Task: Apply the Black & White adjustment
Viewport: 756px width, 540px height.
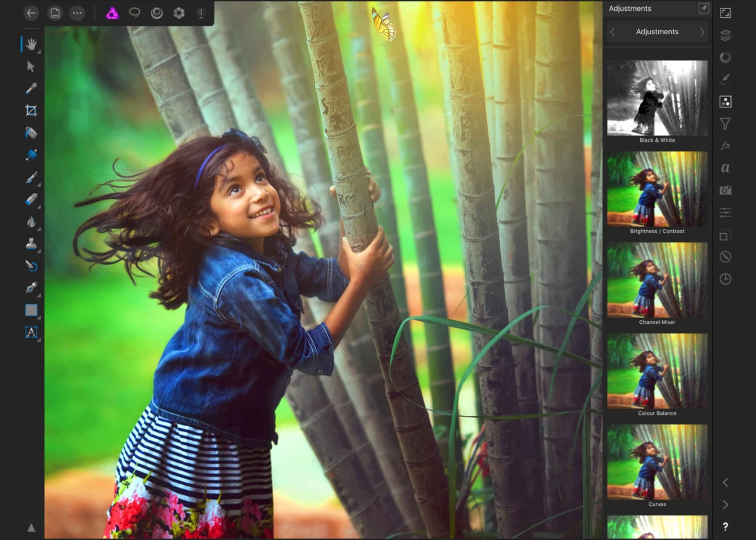Action: [657, 98]
